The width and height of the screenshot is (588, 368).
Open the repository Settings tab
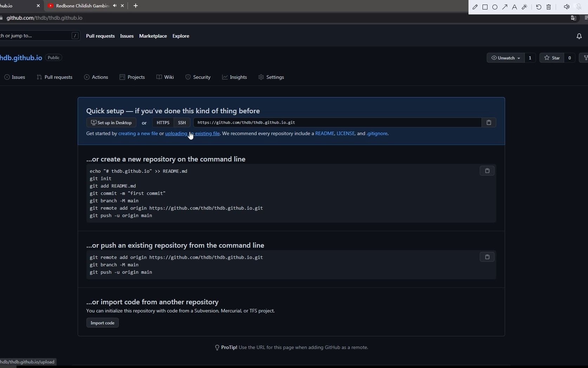click(271, 77)
